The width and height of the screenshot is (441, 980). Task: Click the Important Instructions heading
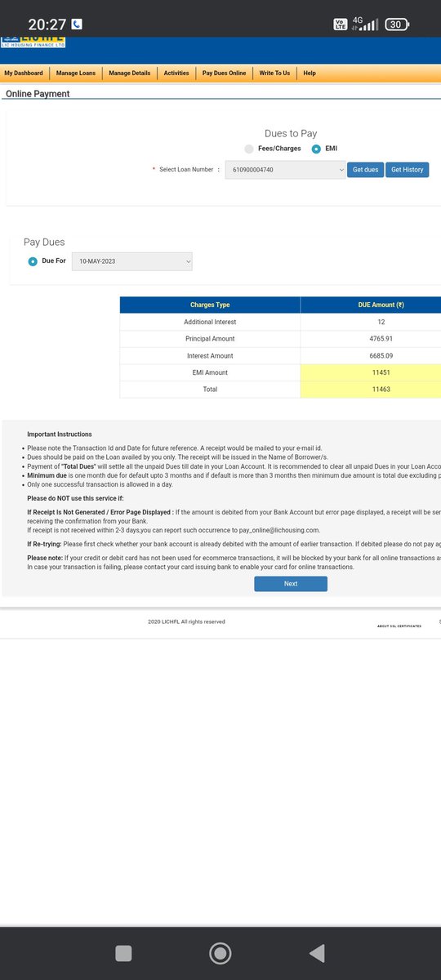click(x=60, y=434)
